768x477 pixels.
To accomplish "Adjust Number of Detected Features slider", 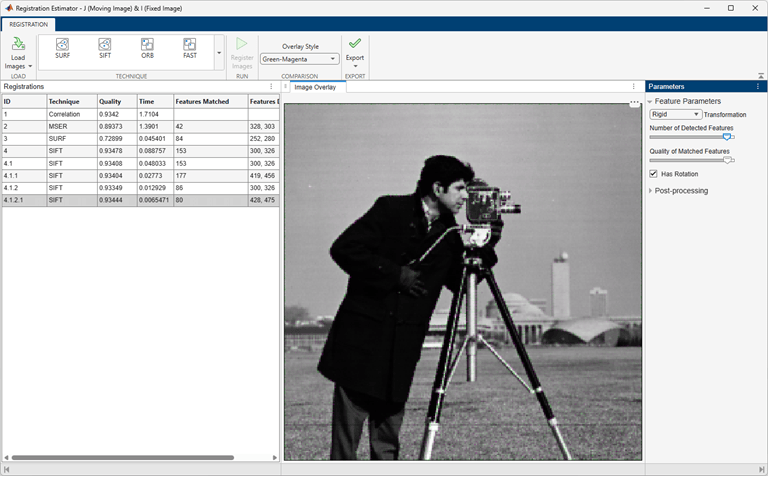I will 727,137.
